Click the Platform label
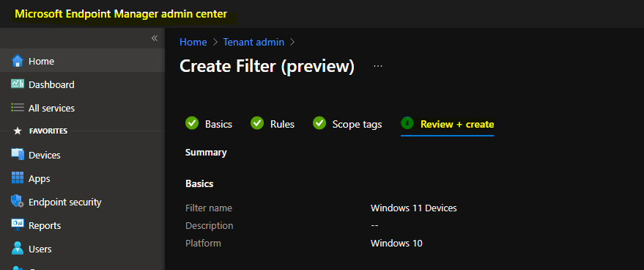Screen dimensions: 644x270 [x=203, y=244]
